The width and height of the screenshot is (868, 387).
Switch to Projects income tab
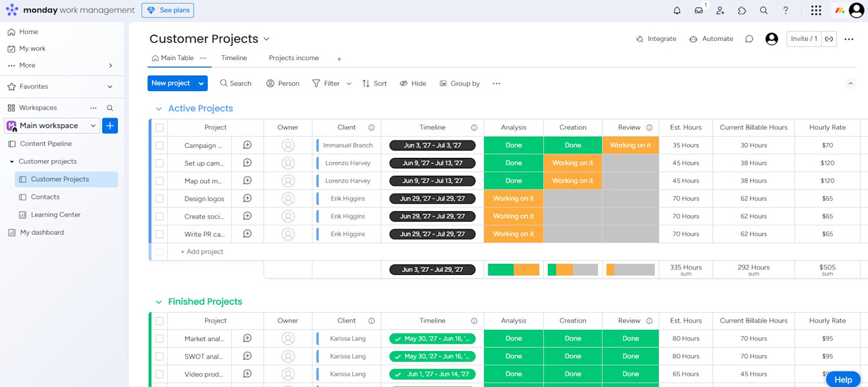point(294,58)
